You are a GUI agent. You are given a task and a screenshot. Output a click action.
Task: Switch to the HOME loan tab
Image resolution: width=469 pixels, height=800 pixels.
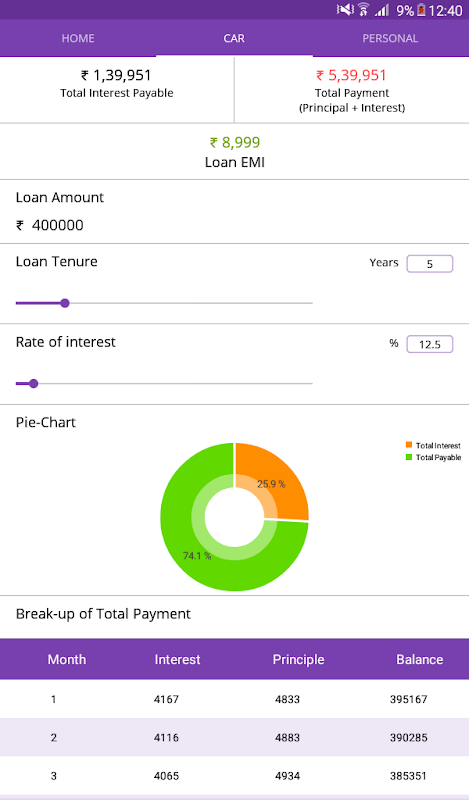[78, 38]
